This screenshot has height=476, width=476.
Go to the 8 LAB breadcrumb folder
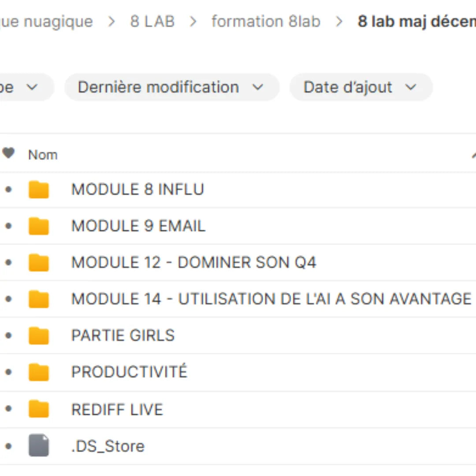point(152,21)
